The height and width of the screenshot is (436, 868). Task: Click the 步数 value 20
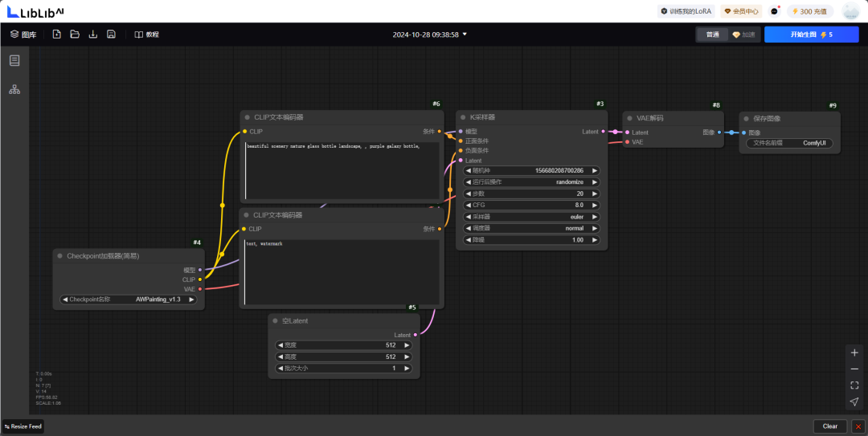click(579, 194)
